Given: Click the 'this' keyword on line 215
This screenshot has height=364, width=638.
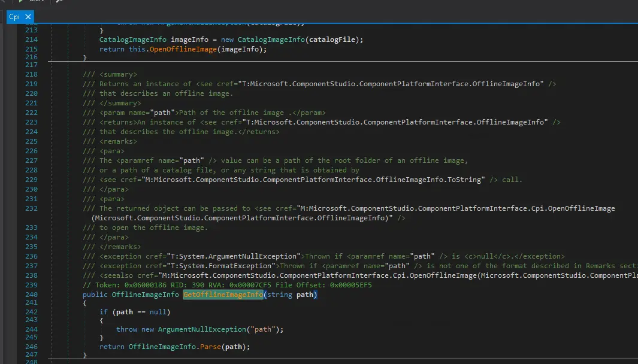Looking at the screenshot, I should (137, 49).
